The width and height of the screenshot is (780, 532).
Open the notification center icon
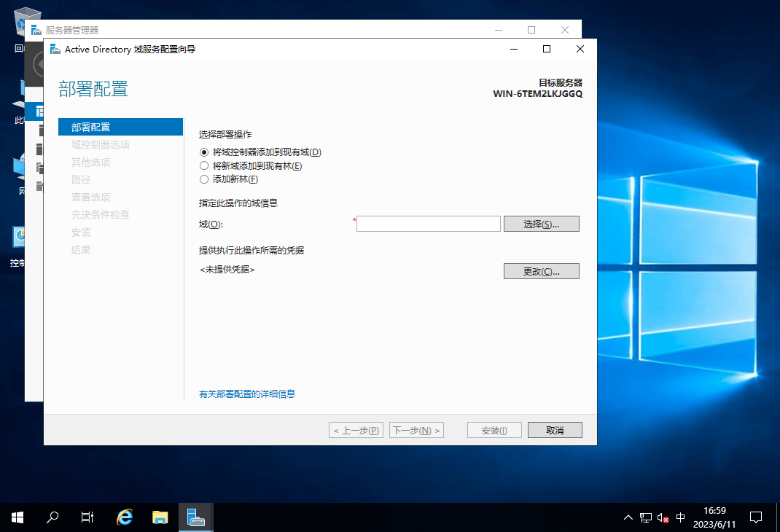coord(756,517)
